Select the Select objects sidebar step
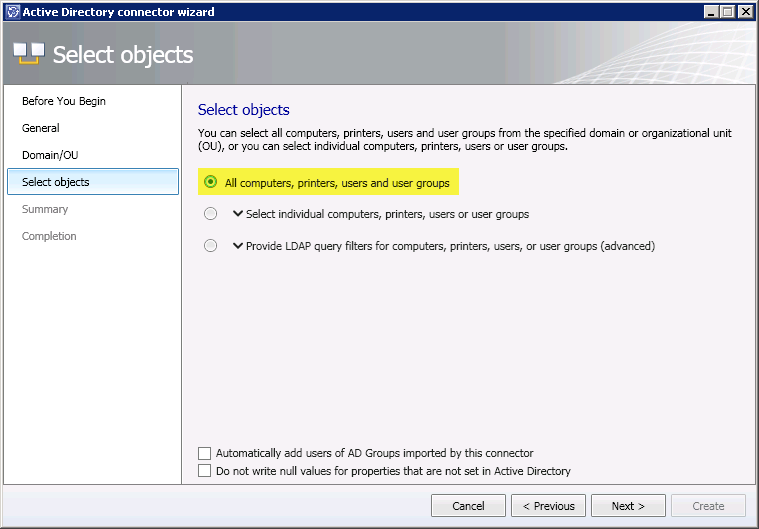Image resolution: width=759 pixels, height=529 pixels. (56, 182)
